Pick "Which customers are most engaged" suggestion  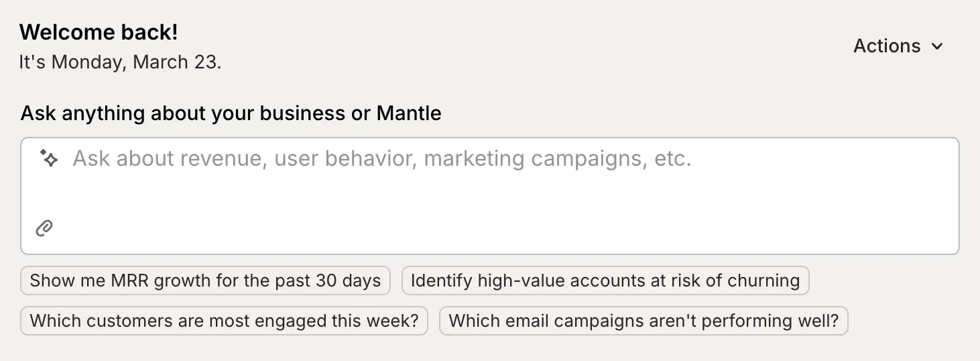224,321
